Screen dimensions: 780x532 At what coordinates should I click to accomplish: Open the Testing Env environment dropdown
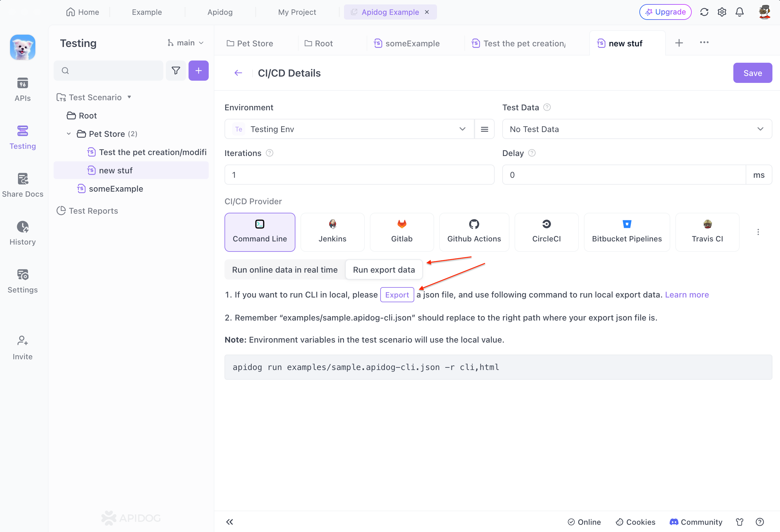(349, 129)
